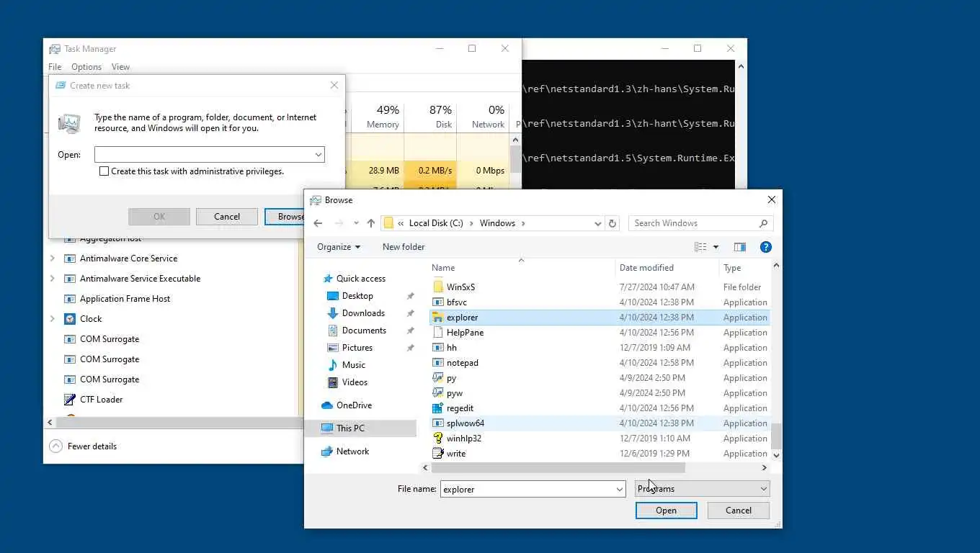The image size is (980, 553).
Task: Click the change view icon in Browse toolbar
Action: [700, 247]
